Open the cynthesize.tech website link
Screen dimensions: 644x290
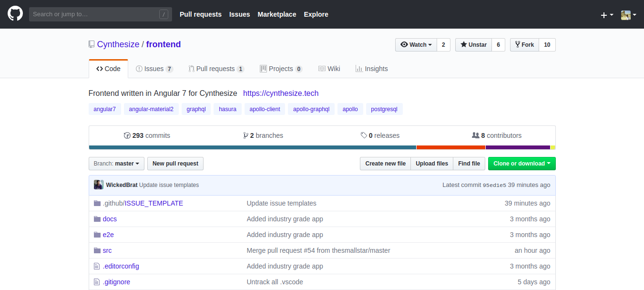click(281, 93)
